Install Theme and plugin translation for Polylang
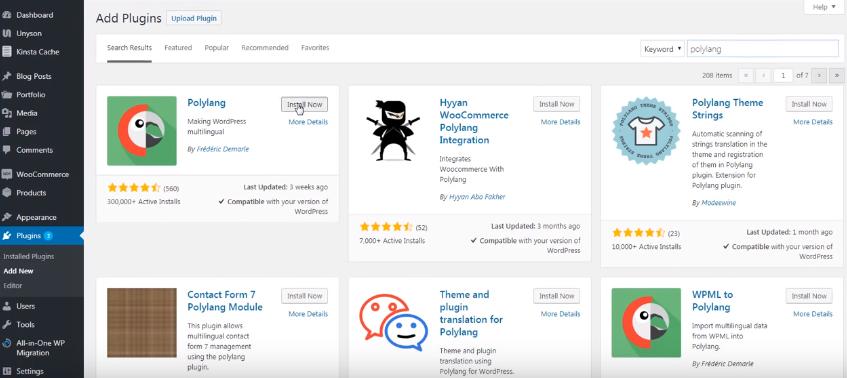Screen dimensions: 847x378 coord(556,296)
